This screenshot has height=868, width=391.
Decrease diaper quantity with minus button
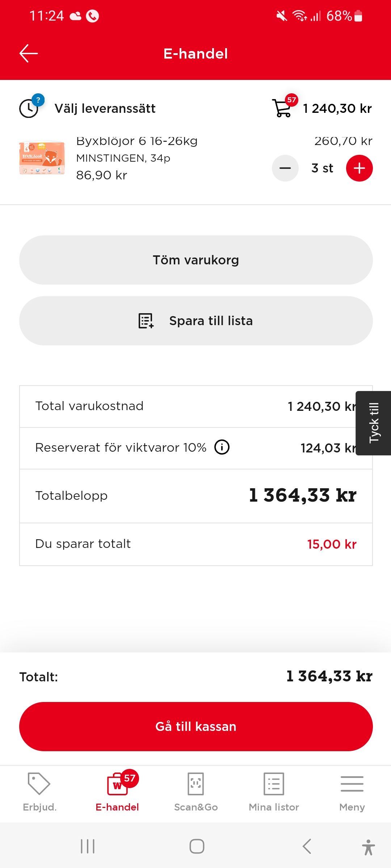(x=285, y=168)
